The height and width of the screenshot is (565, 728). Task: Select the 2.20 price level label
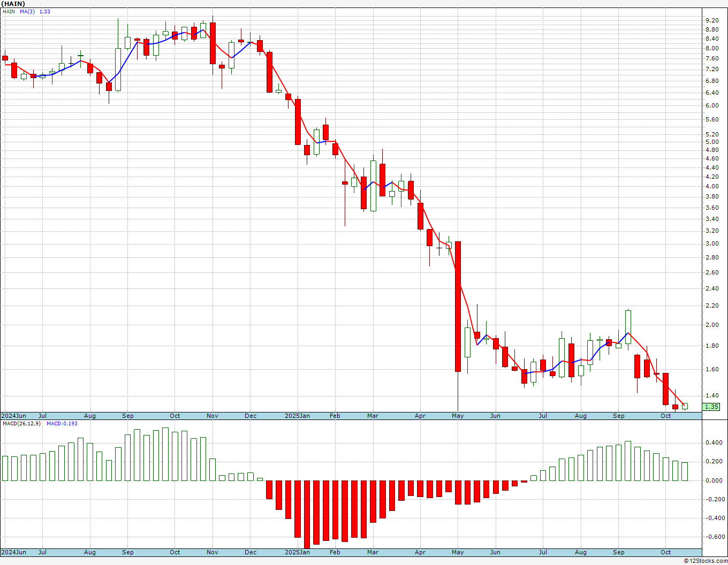712,306
